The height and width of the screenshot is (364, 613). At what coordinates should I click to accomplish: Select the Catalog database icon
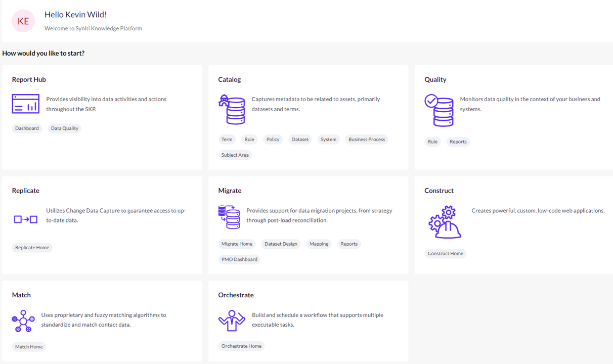[x=231, y=109]
